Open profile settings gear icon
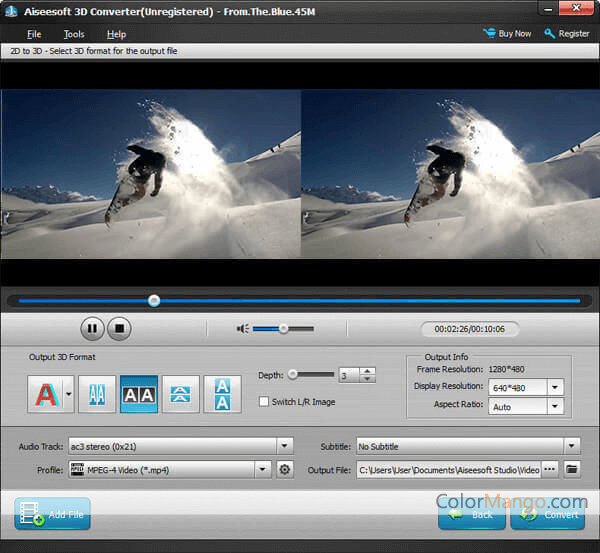This screenshot has width=600, height=553. click(285, 468)
